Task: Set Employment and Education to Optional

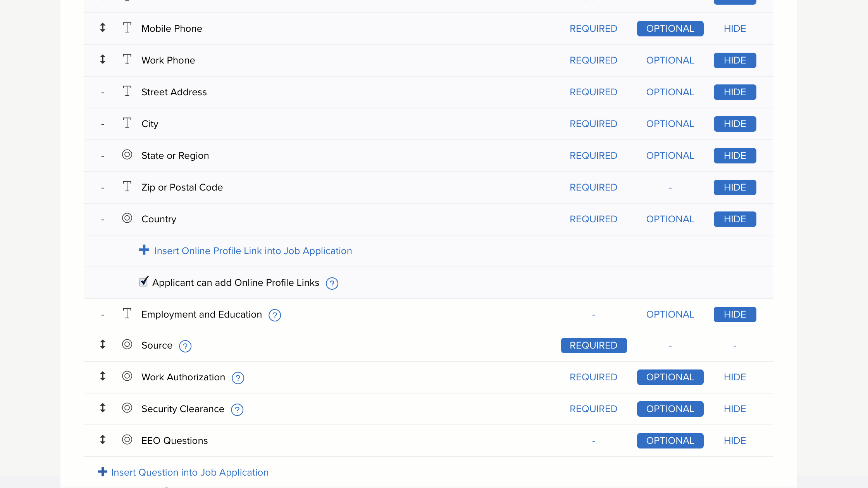Action: (670, 314)
